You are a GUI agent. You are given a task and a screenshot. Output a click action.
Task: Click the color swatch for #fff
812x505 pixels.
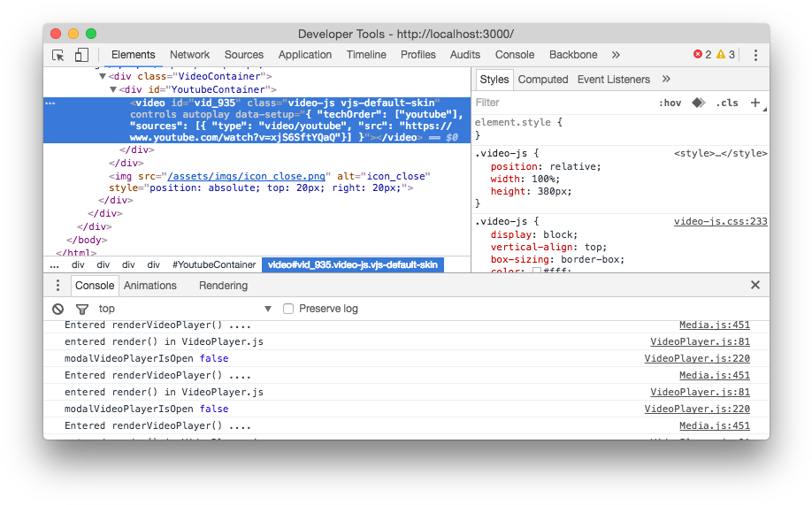tap(537, 271)
